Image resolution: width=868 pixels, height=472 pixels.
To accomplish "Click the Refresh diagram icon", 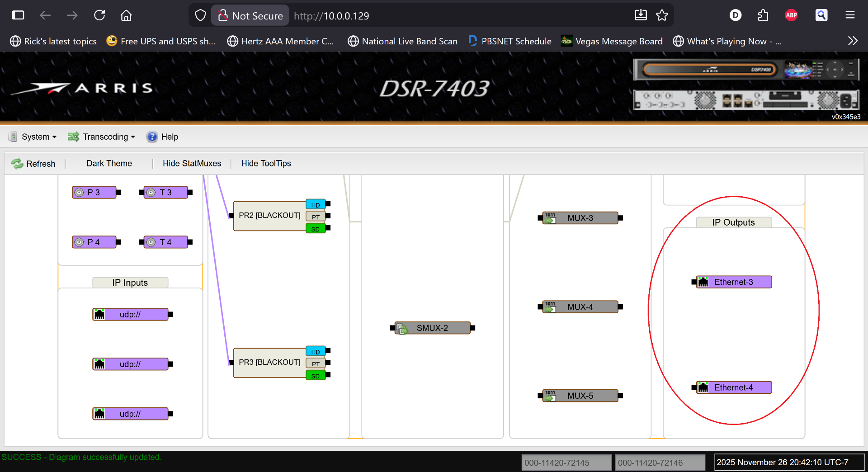I will pos(17,164).
